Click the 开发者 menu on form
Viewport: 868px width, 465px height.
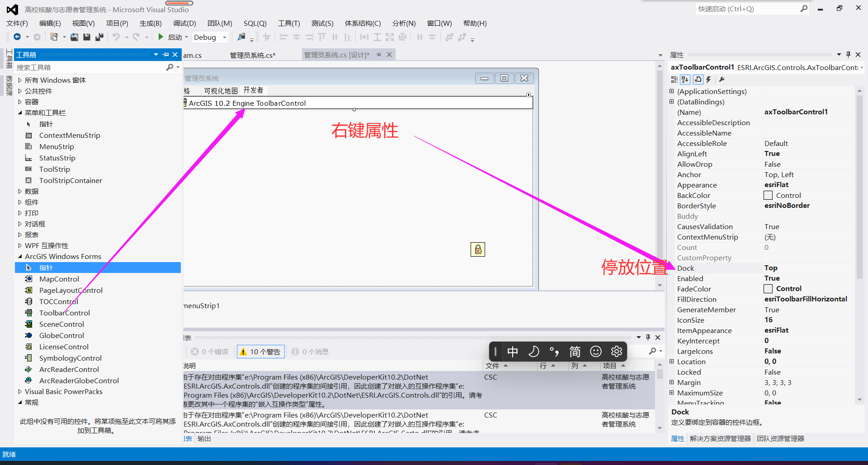tap(253, 90)
